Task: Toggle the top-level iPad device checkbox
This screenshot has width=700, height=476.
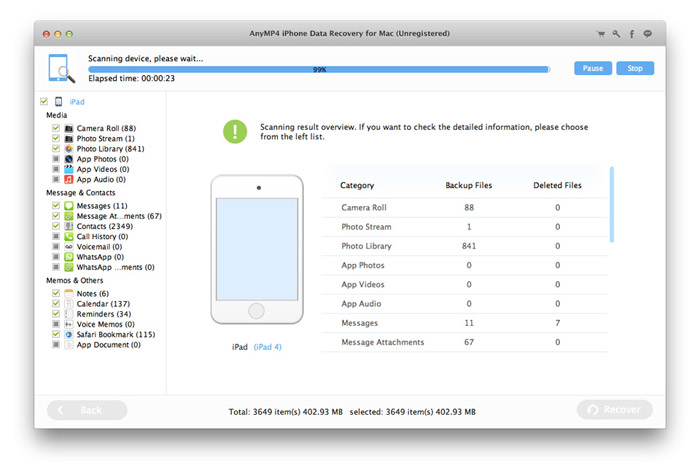Action: click(43, 101)
